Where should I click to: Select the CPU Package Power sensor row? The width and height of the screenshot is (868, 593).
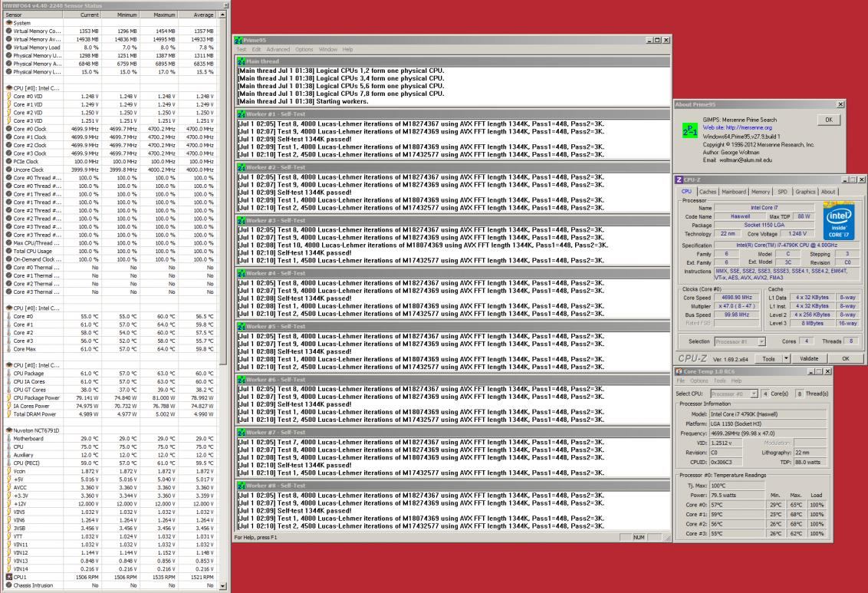[110, 397]
